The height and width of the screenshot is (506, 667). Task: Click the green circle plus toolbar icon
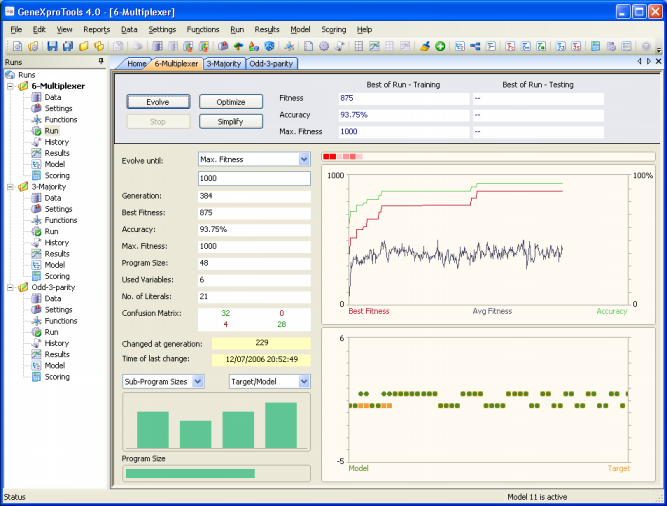click(440, 46)
